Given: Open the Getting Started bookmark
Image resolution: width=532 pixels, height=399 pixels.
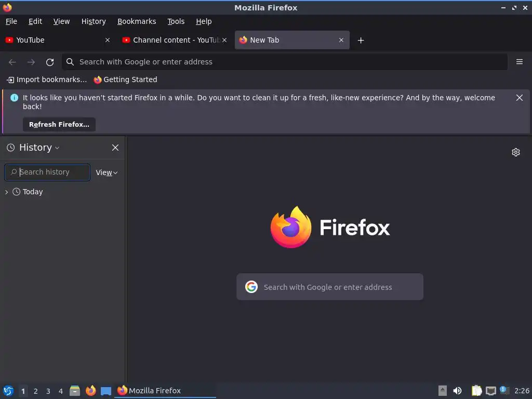Looking at the screenshot, I should click(125, 79).
